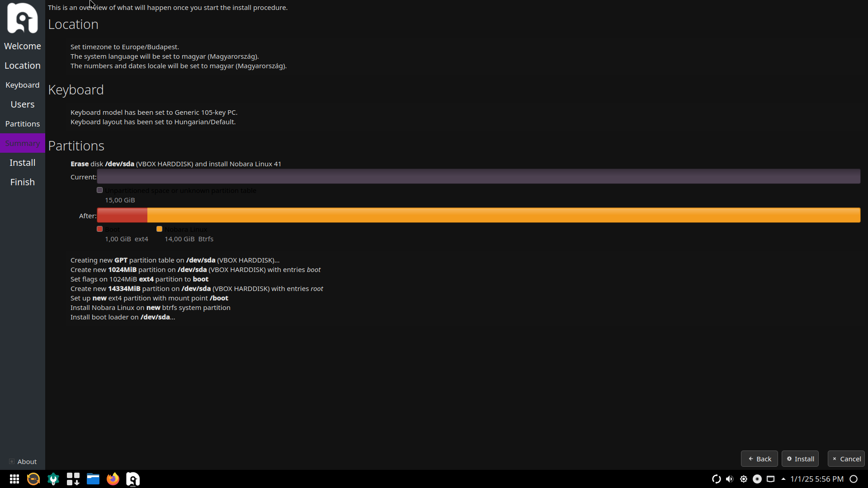Click the orange Nobara Linux legend swatch
This screenshot has width=868, height=488.
point(160,229)
